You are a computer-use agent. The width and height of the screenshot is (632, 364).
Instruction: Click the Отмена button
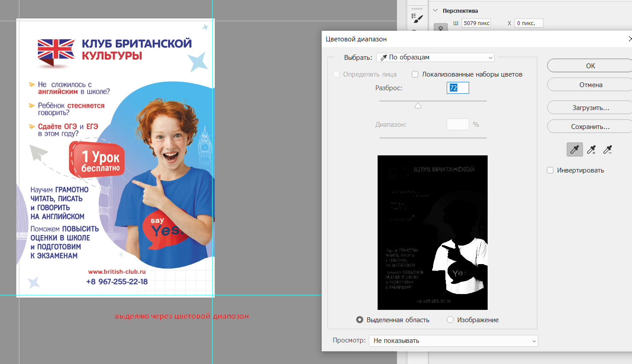[x=590, y=85]
